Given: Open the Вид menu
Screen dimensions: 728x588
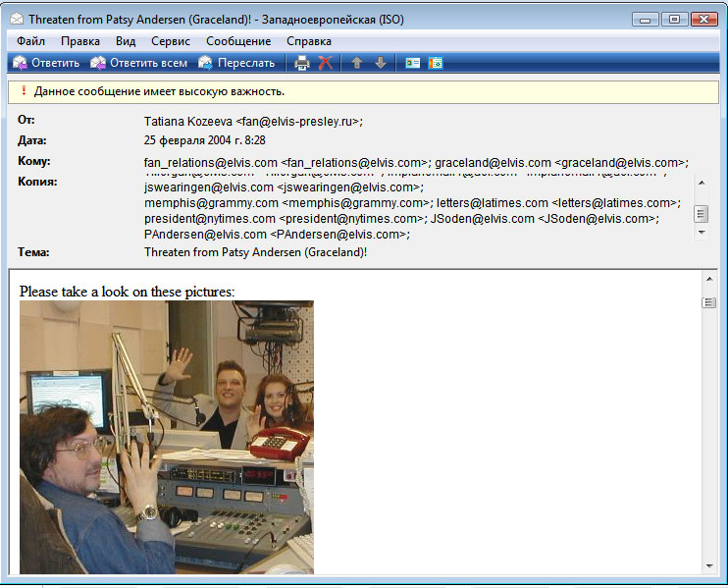Looking at the screenshot, I should (x=126, y=41).
